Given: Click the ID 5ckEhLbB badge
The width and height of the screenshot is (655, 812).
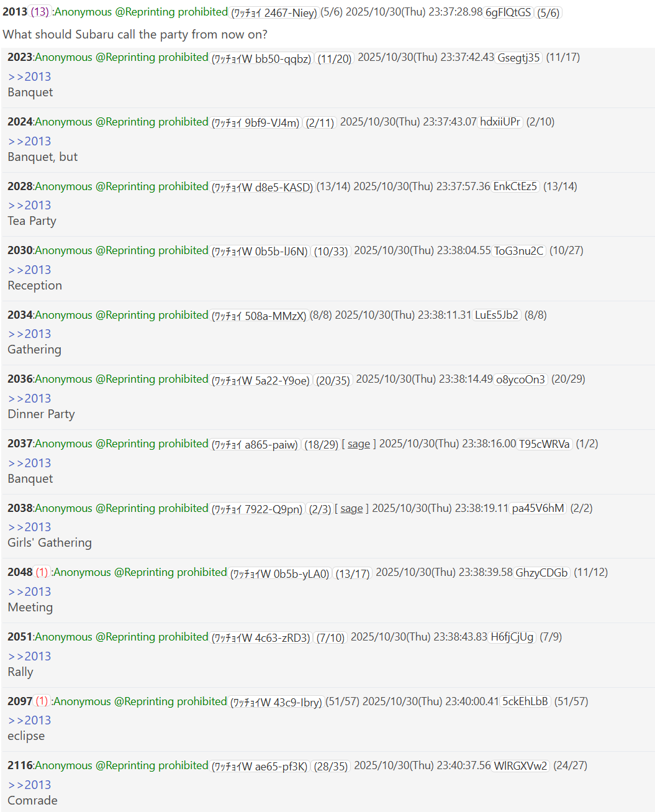Looking at the screenshot, I should tap(525, 701).
